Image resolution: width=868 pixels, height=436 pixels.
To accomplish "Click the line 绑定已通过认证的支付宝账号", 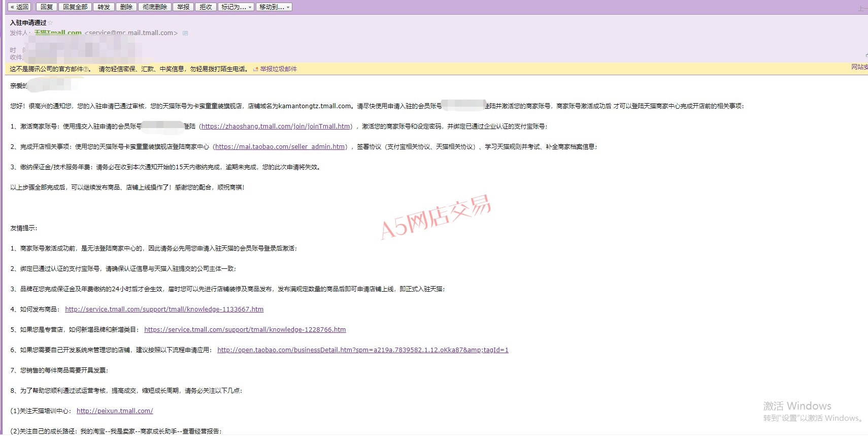I will (123, 269).
